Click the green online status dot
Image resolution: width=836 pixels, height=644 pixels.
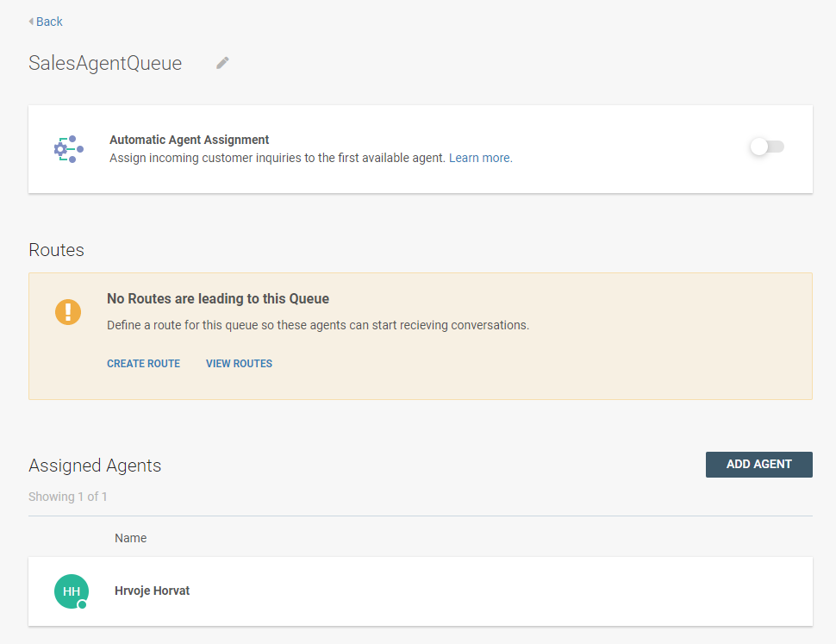click(x=83, y=605)
